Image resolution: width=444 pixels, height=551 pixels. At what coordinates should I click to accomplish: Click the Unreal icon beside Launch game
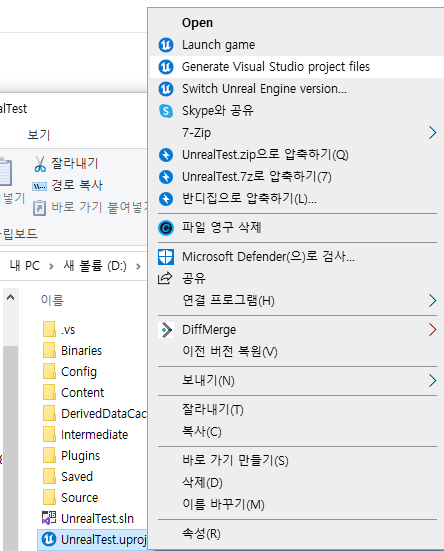(166, 45)
